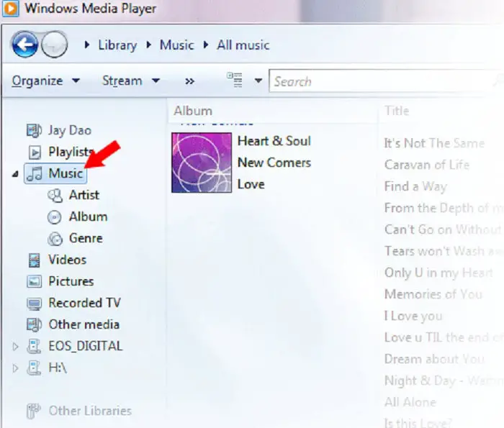Viewport: 504px width, 428px height.
Task: Collapse the Music tree node
Action: (x=15, y=174)
